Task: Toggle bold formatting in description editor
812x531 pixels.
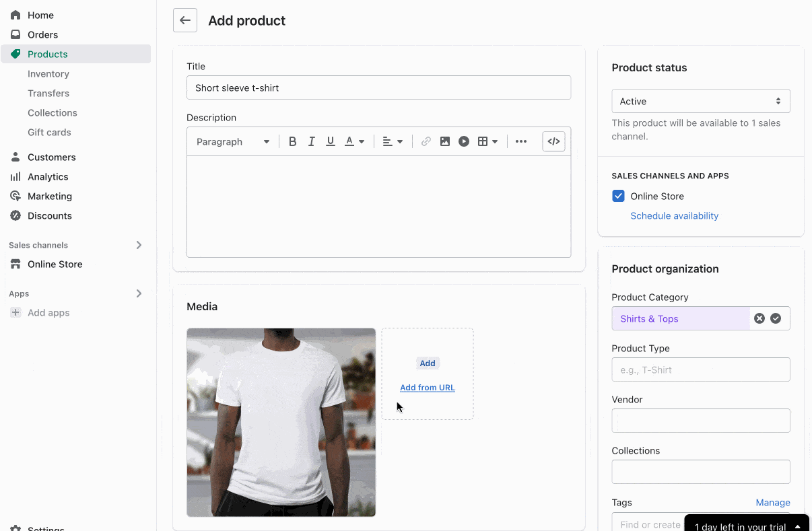Action: [x=292, y=141]
